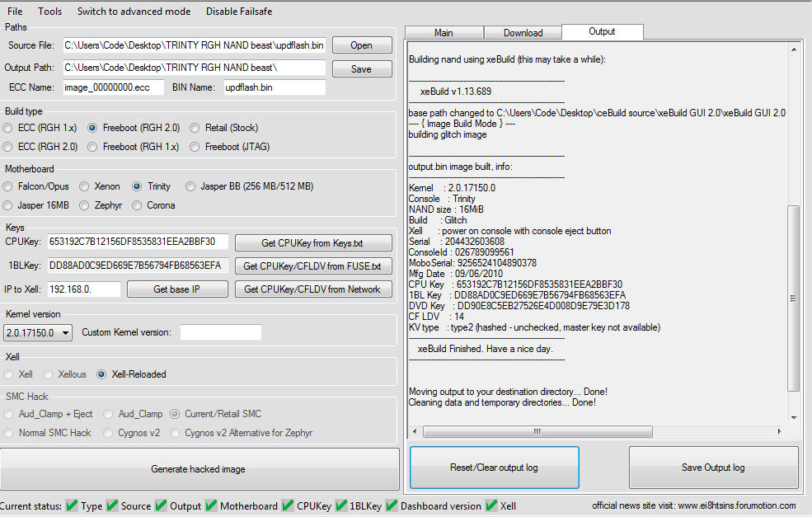Click the Motherboard status green checkmark
The height and width of the screenshot is (517, 812).
211,505
